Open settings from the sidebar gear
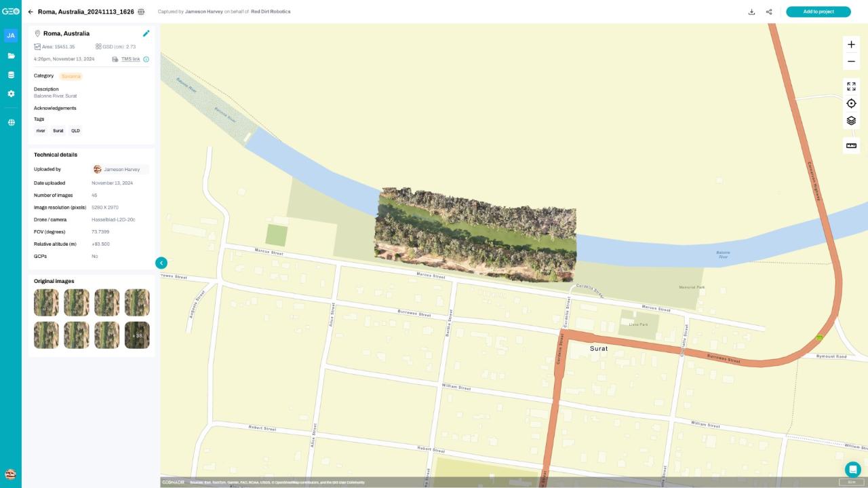The width and height of the screenshot is (868, 488). (11, 94)
